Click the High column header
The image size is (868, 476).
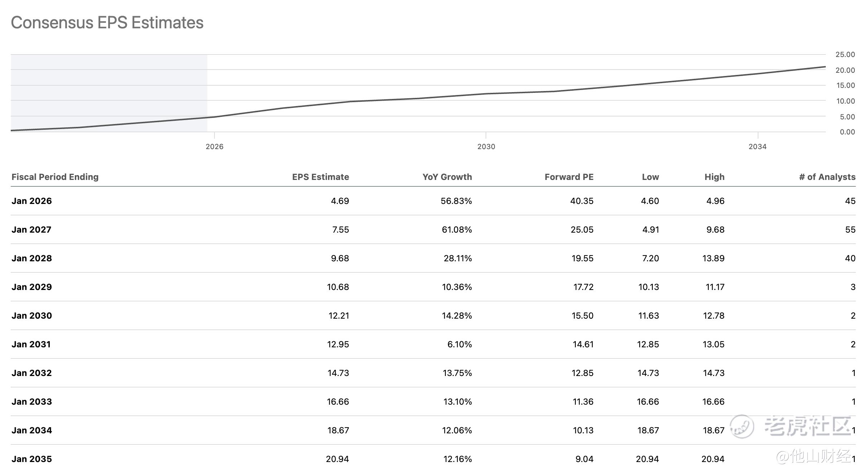714,177
